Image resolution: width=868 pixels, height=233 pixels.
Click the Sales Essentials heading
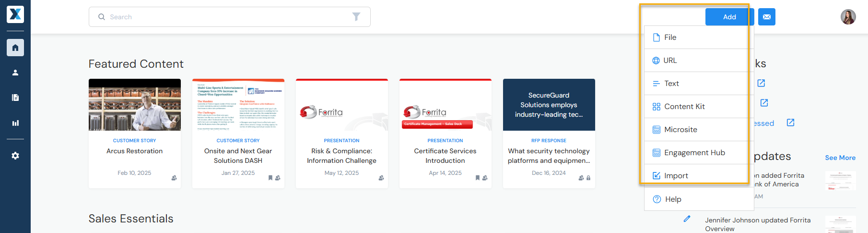[x=131, y=219]
